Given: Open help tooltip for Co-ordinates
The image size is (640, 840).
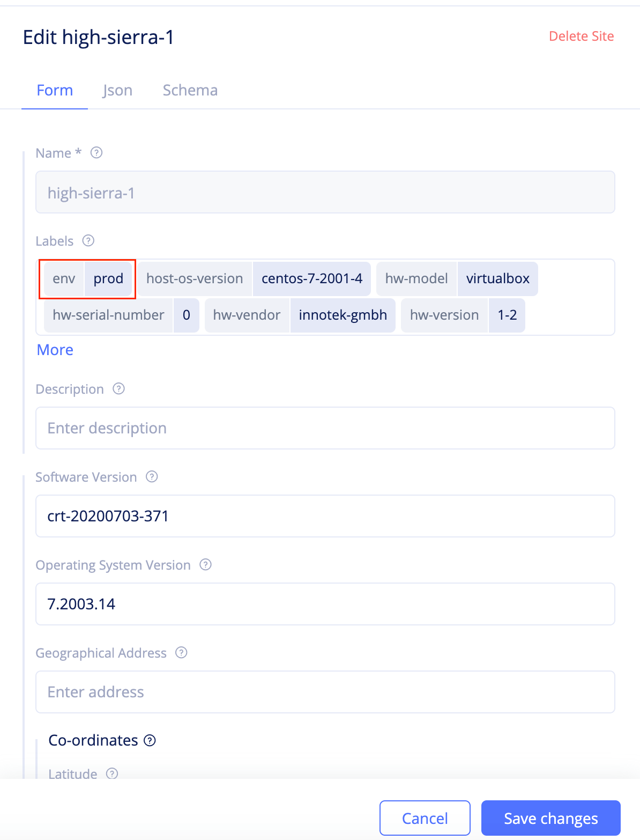Looking at the screenshot, I should pyautogui.click(x=151, y=740).
